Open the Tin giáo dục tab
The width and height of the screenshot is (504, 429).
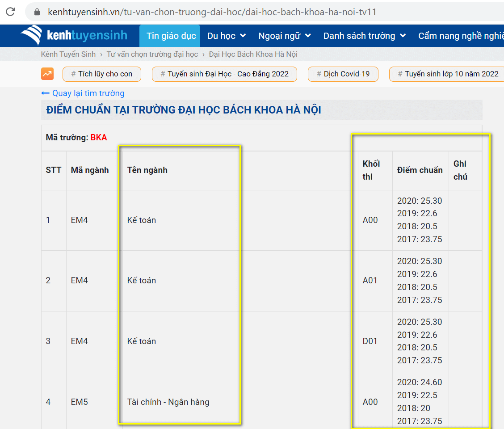coord(171,36)
